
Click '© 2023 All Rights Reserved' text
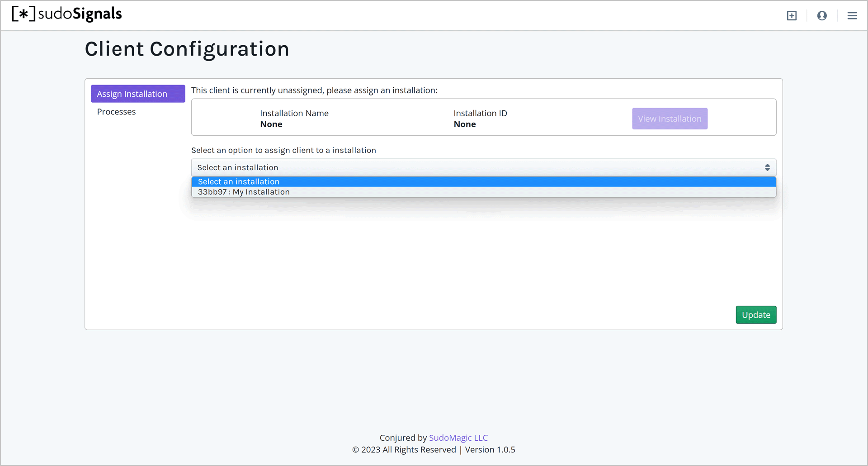coord(404,450)
